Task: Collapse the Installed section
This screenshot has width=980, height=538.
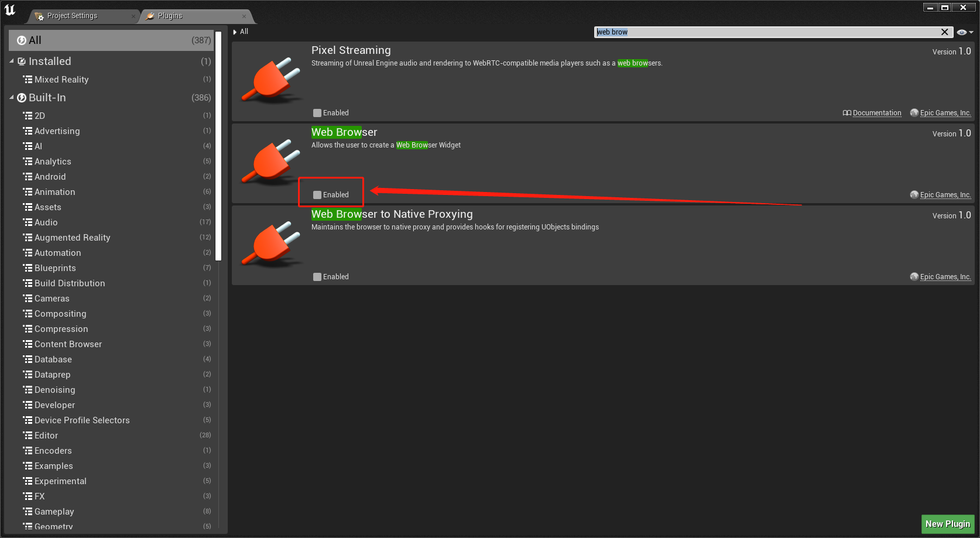Action: click(x=11, y=61)
